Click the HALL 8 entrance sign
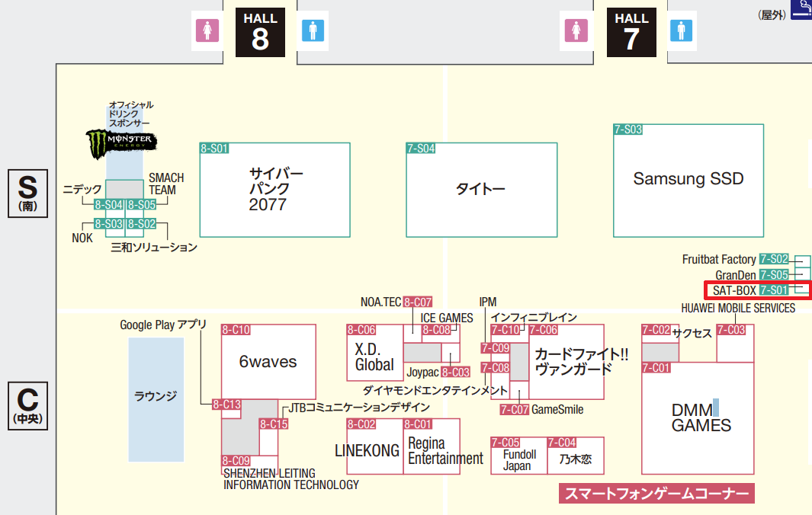812x515 pixels. [x=260, y=32]
